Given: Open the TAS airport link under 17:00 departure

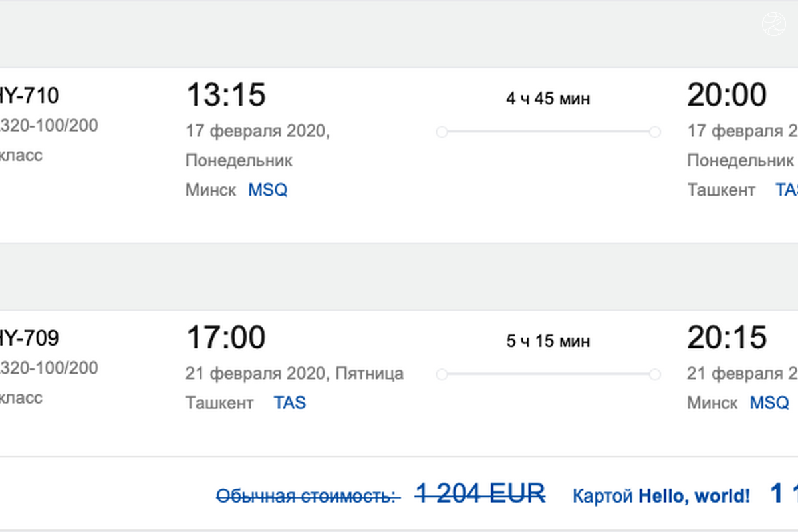Looking at the screenshot, I should coord(290,402).
